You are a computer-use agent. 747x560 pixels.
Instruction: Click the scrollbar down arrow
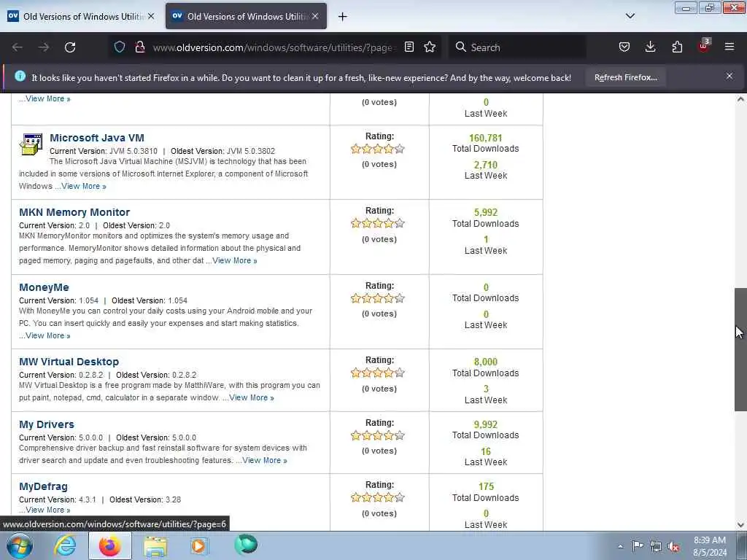point(740,525)
